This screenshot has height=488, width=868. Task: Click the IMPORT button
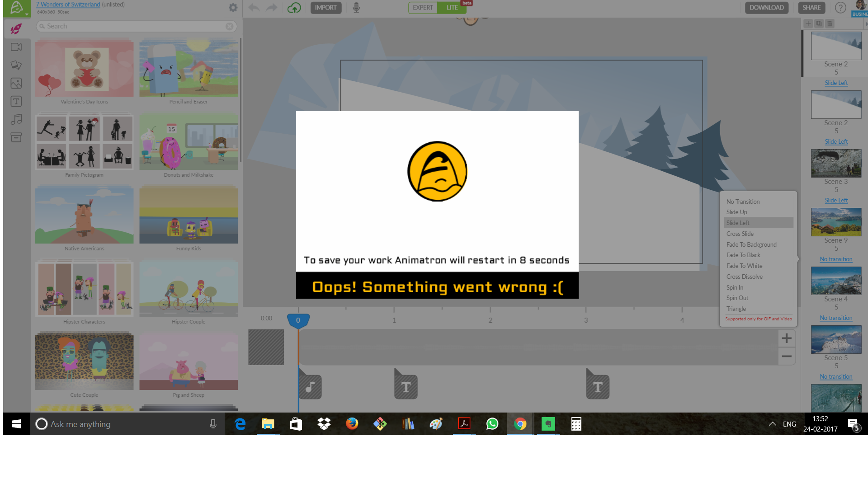[325, 8]
